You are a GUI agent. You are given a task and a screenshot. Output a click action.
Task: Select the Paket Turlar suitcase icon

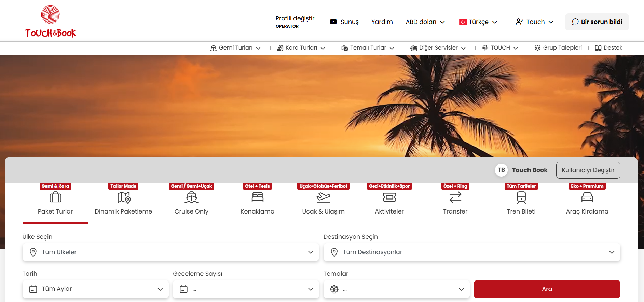(x=55, y=197)
